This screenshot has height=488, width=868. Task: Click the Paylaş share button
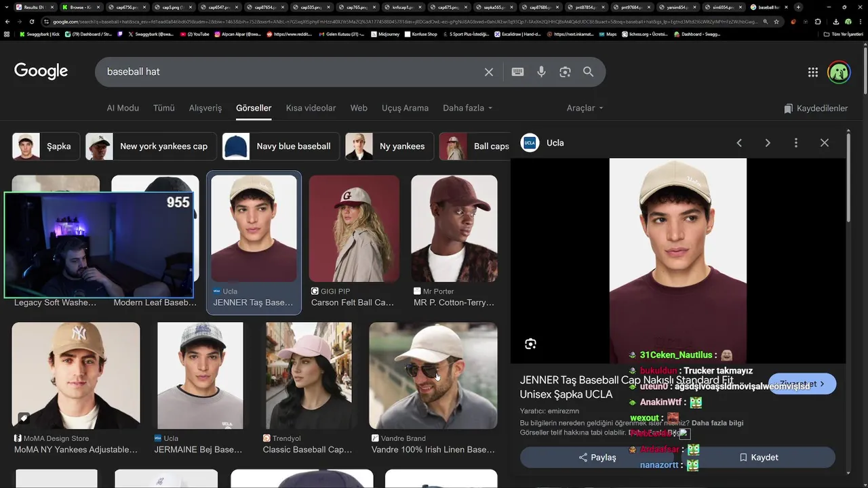tap(597, 457)
